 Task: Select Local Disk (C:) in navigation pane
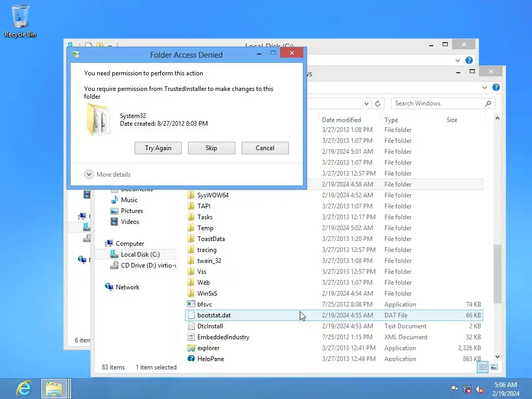[x=140, y=255]
